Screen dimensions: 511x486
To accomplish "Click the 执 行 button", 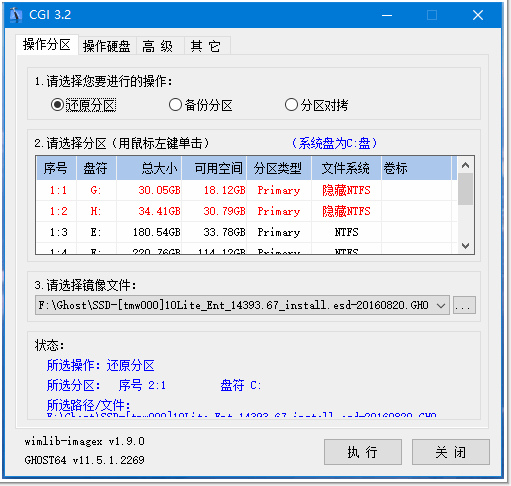I will pos(363,452).
